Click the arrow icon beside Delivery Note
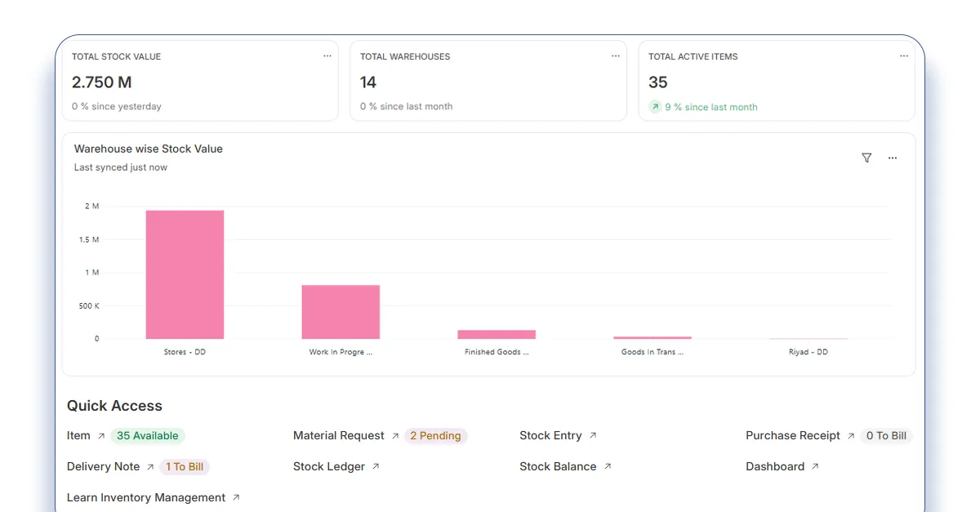 tap(150, 467)
